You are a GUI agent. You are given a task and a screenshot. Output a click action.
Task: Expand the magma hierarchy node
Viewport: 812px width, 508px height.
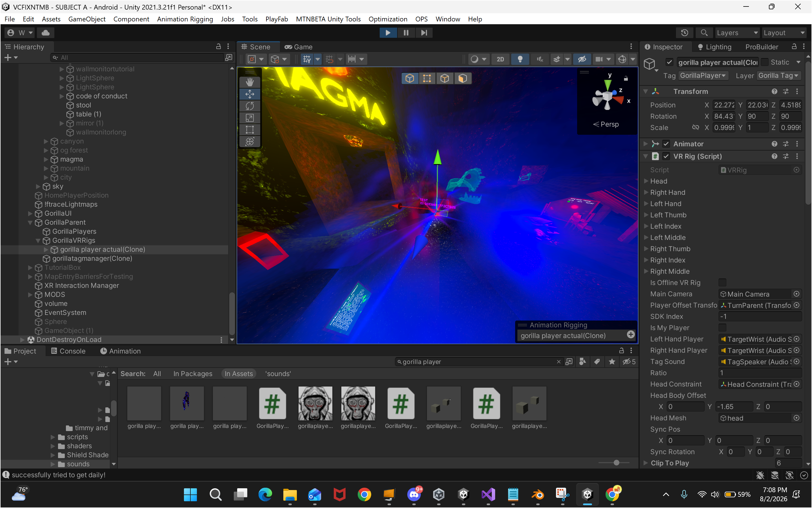[46, 159]
